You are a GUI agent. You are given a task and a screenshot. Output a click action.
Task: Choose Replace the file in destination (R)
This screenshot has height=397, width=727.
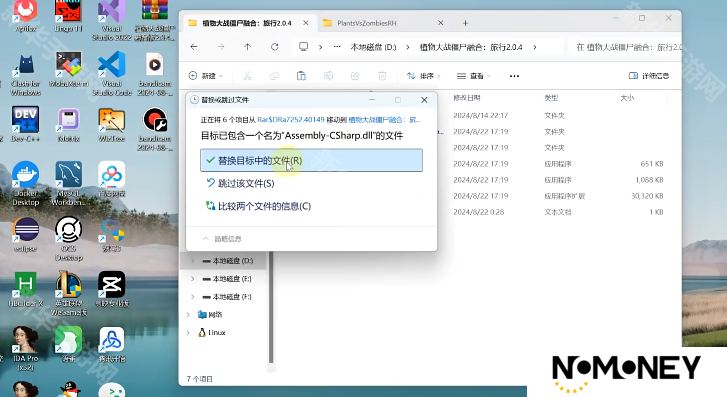click(x=311, y=160)
